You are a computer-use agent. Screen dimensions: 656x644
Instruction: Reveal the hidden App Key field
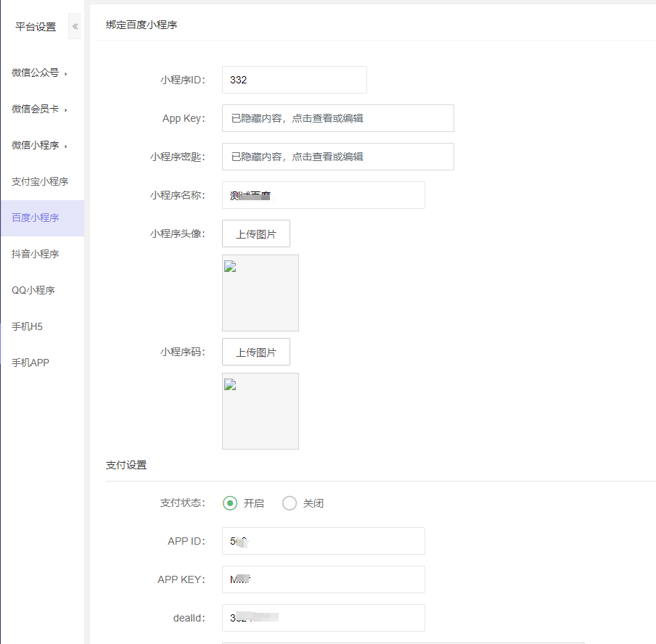pos(337,118)
